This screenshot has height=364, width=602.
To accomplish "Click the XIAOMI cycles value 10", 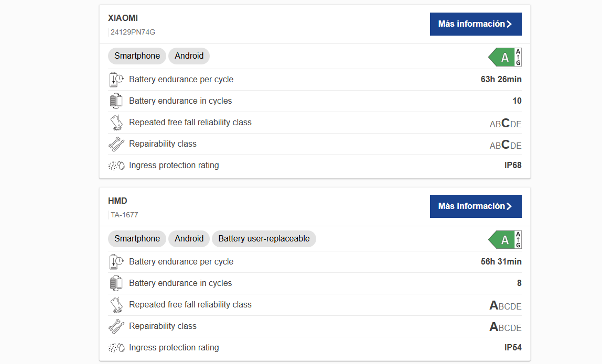I will 517,101.
